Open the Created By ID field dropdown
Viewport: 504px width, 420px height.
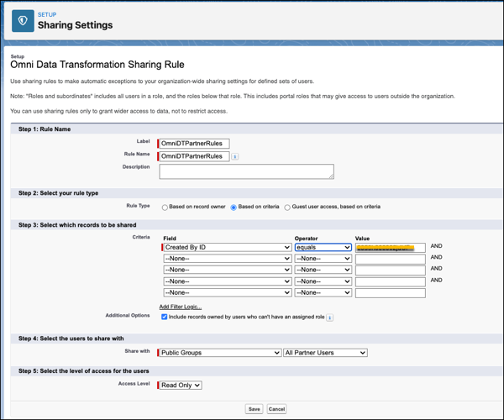coord(228,247)
